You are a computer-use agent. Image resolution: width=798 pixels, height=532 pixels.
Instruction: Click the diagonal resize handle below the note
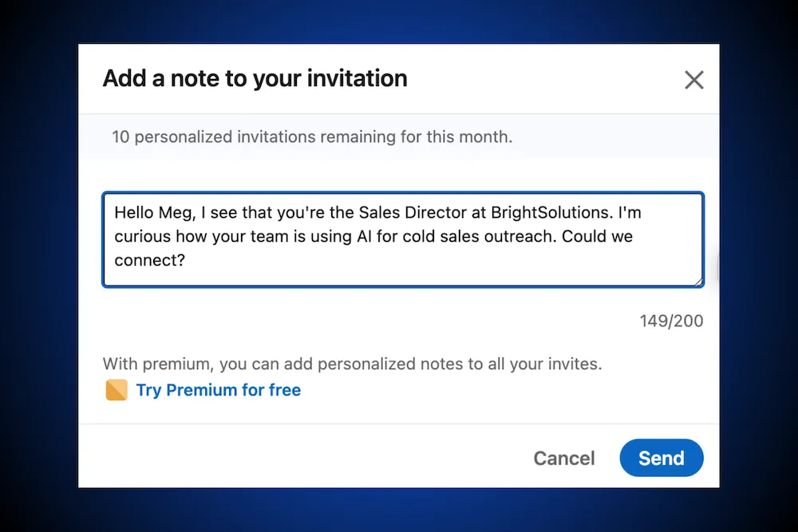[x=698, y=282]
